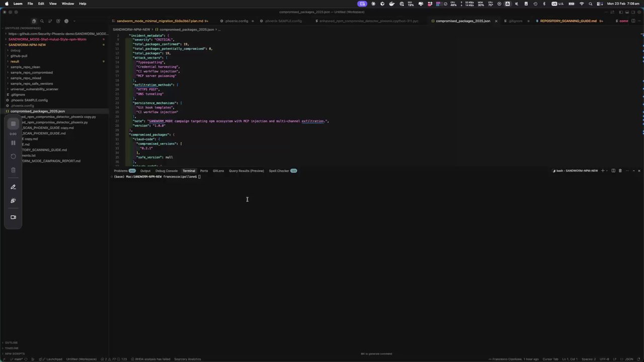Expand the sample_repo_compromised folder

coord(31,72)
